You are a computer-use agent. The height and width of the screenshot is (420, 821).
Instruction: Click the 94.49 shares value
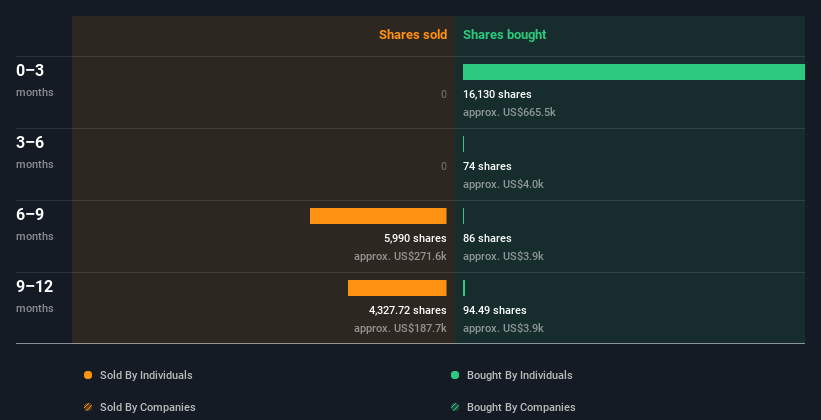pyautogui.click(x=494, y=310)
